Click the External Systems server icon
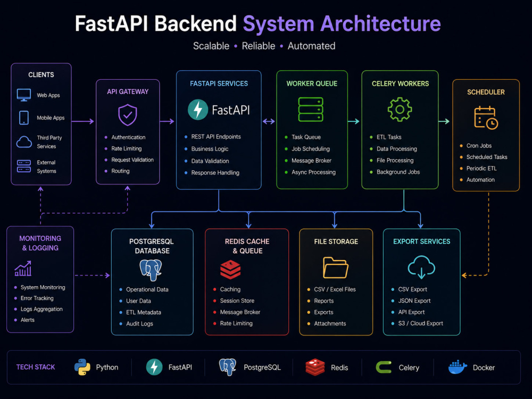The width and height of the screenshot is (532, 399). pyautogui.click(x=24, y=166)
